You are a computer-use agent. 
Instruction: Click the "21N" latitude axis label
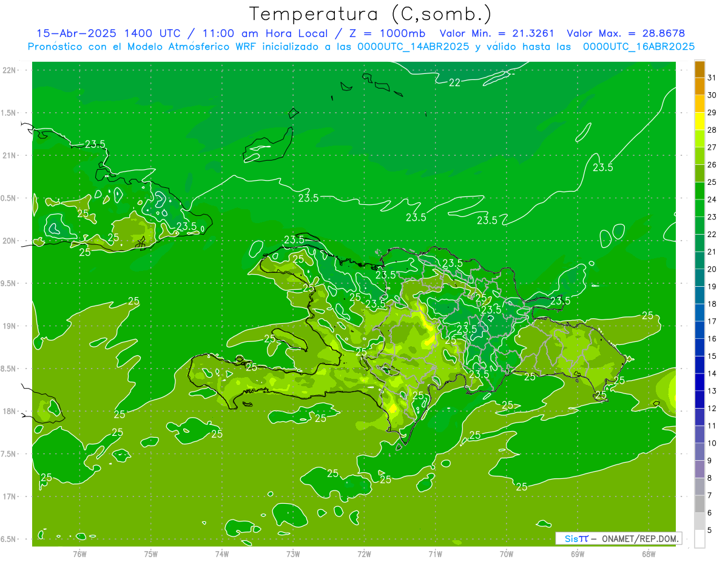[10, 155]
